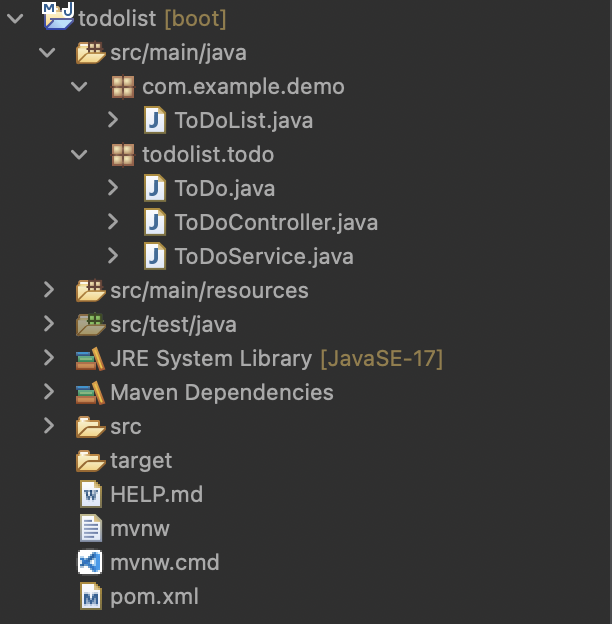Screen dimensions: 612x624
Task: Collapse the todolist.todo package
Action: click(x=79, y=155)
